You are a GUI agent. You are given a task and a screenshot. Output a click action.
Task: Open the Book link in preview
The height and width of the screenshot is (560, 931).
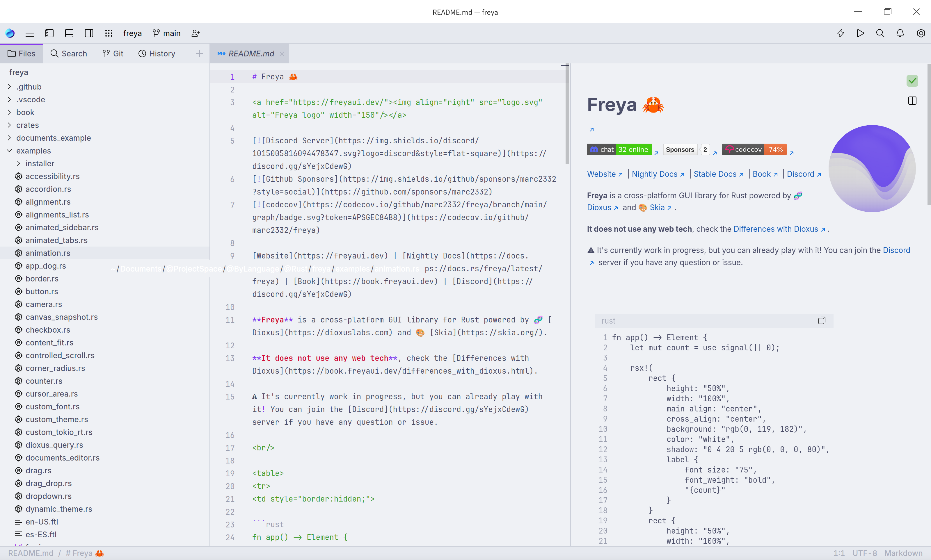click(765, 174)
